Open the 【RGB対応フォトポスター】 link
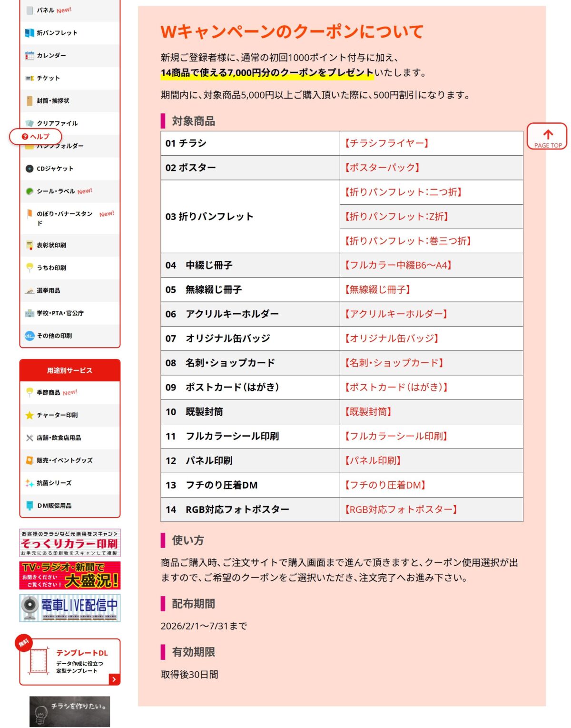The height and width of the screenshot is (728, 571). pyautogui.click(x=401, y=509)
